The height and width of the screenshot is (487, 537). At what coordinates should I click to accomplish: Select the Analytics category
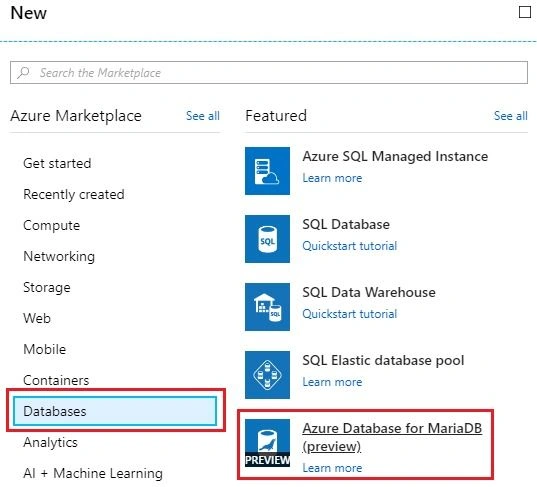click(50, 442)
